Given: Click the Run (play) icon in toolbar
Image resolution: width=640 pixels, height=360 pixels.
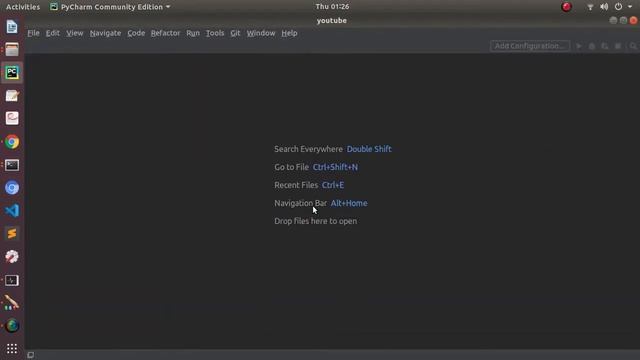Looking at the screenshot, I should coord(579,46).
